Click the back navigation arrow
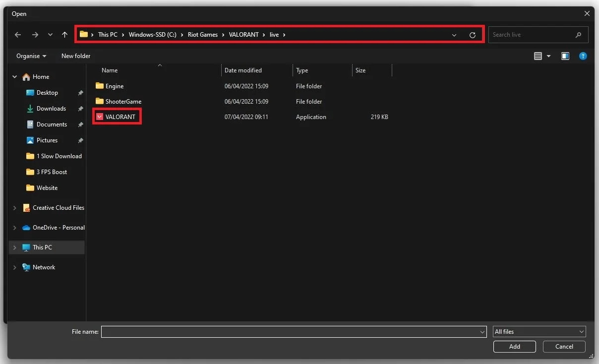 tap(18, 35)
